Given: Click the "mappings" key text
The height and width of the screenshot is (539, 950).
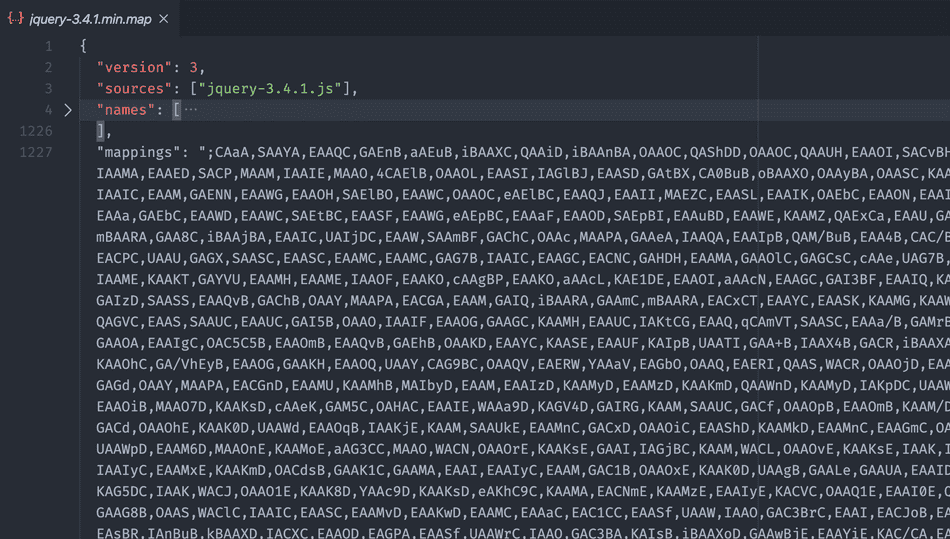Looking at the screenshot, I should pos(138,152).
